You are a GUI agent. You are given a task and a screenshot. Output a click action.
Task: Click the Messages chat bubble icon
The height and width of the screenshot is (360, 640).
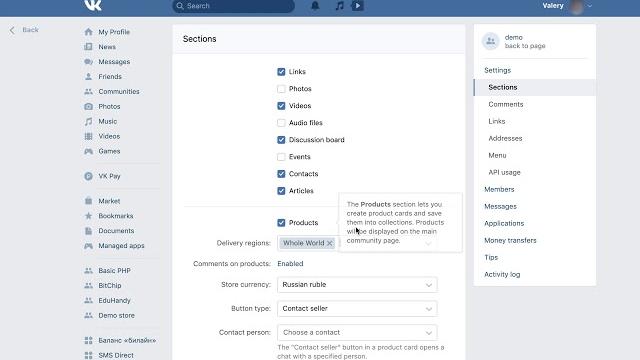(x=88, y=62)
